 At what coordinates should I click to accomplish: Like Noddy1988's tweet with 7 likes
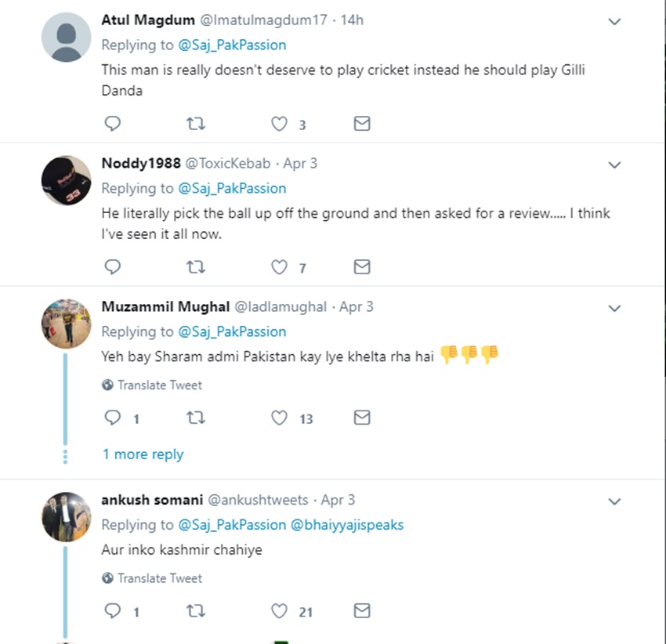pos(280,267)
